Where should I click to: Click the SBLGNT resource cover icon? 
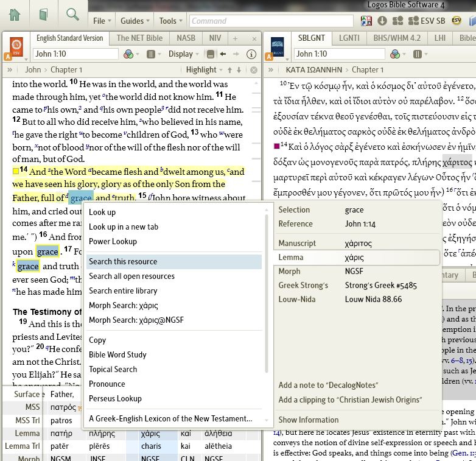tap(278, 46)
